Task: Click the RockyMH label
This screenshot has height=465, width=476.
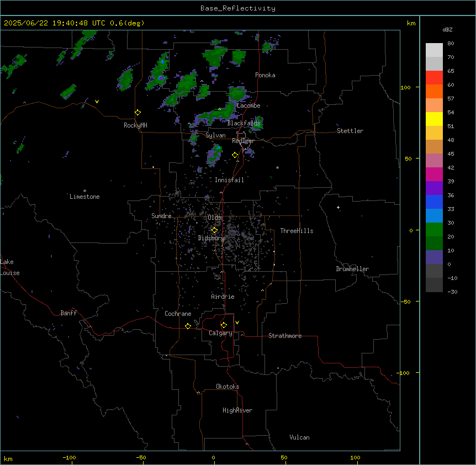Action: (x=135, y=125)
